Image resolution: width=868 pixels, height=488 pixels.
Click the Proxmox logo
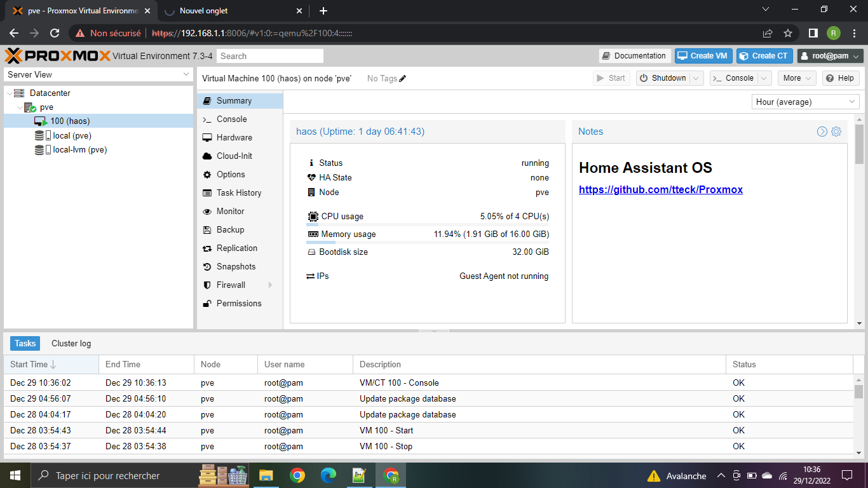[x=58, y=56]
